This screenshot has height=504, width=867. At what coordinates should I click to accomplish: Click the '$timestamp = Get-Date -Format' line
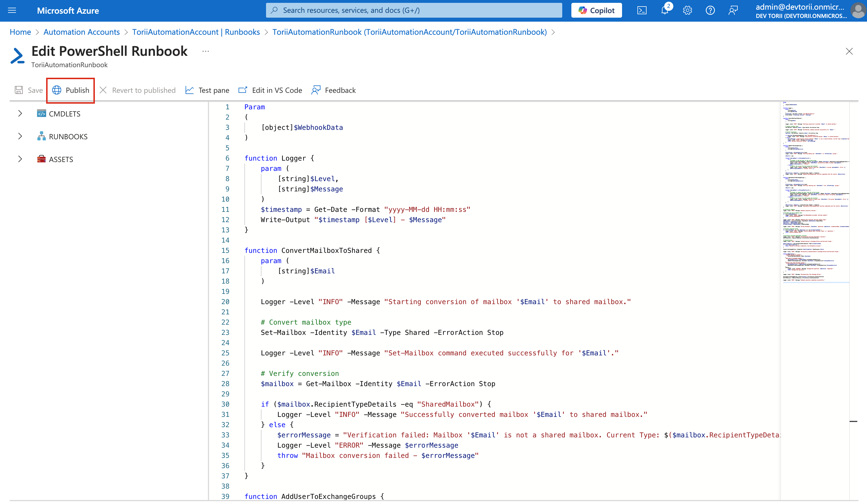[x=365, y=210]
